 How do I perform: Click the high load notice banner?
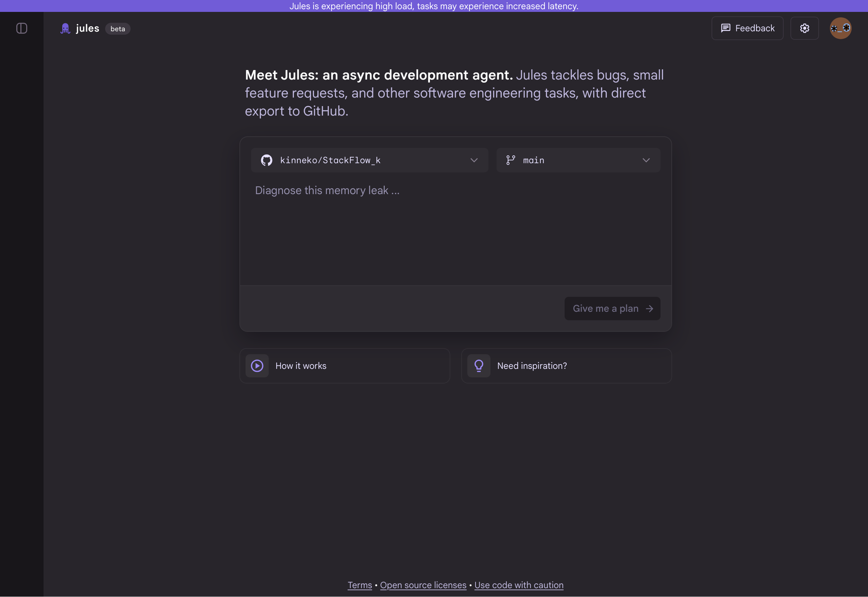pos(434,6)
